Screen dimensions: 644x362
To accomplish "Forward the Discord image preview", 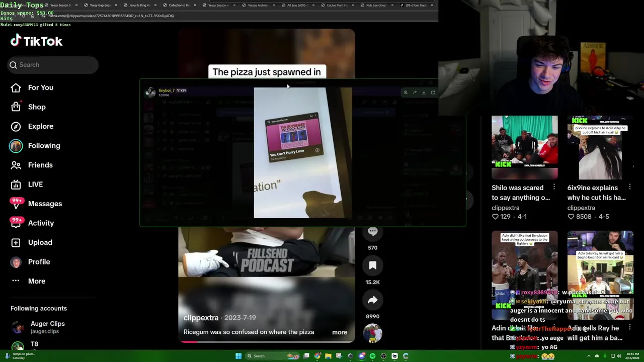I will pyautogui.click(x=415, y=93).
